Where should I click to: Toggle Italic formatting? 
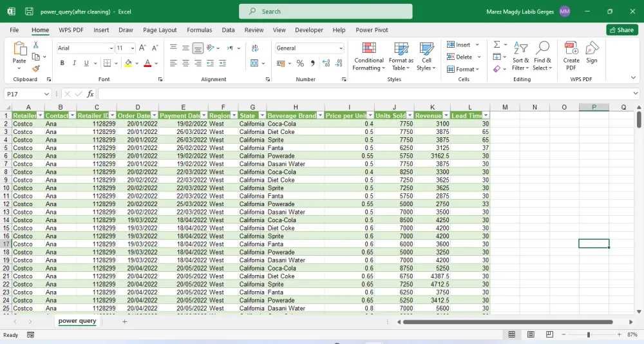tap(74, 63)
